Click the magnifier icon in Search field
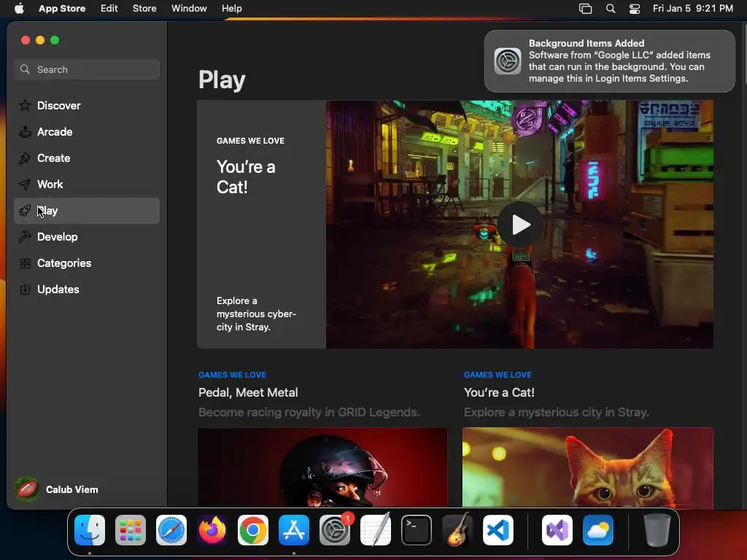Image resolution: width=747 pixels, height=560 pixels. [25, 69]
